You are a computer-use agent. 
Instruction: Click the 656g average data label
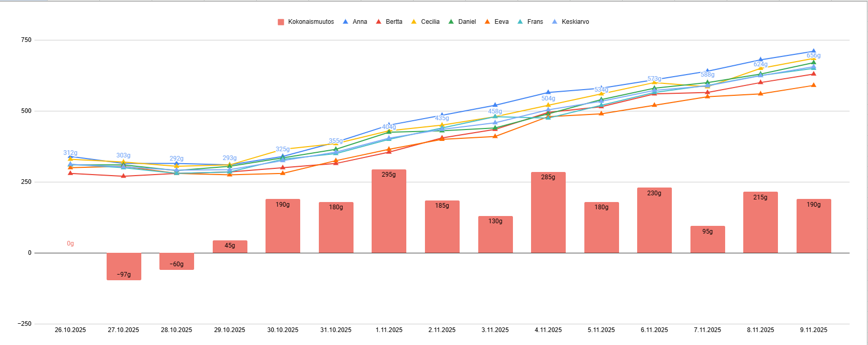tap(814, 55)
